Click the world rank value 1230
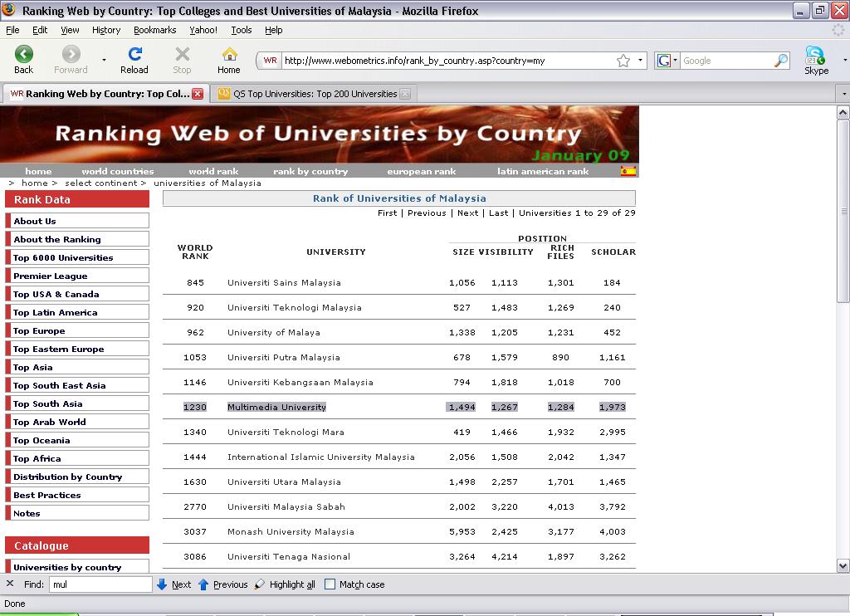The width and height of the screenshot is (850, 616). pyautogui.click(x=195, y=408)
